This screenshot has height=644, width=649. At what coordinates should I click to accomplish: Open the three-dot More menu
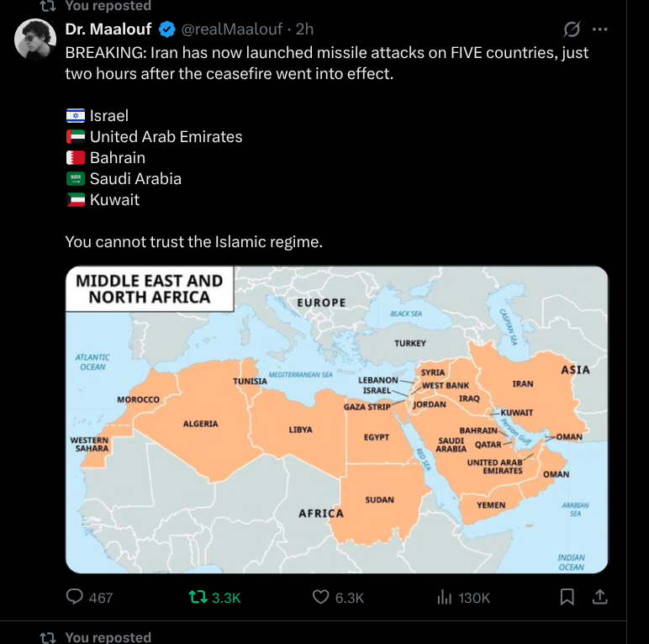click(x=599, y=29)
